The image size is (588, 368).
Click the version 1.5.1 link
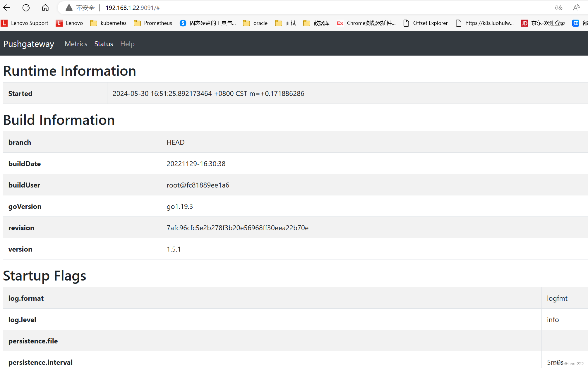[174, 249]
